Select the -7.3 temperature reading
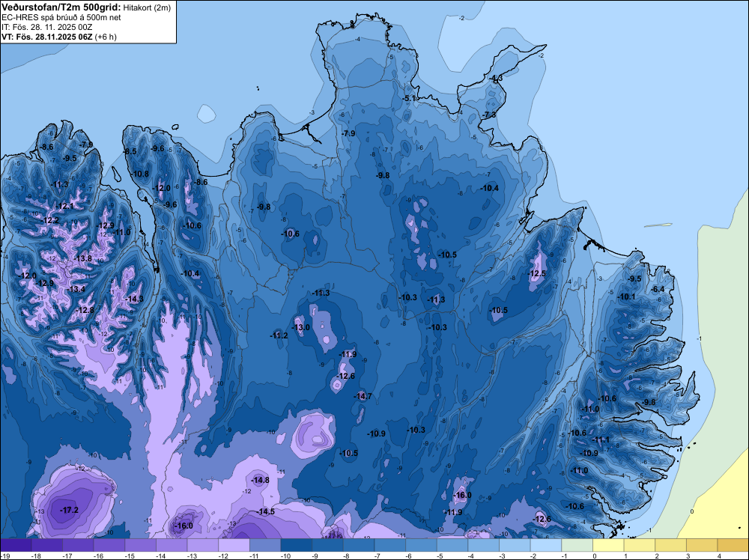 pyautogui.click(x=489, y=115)
